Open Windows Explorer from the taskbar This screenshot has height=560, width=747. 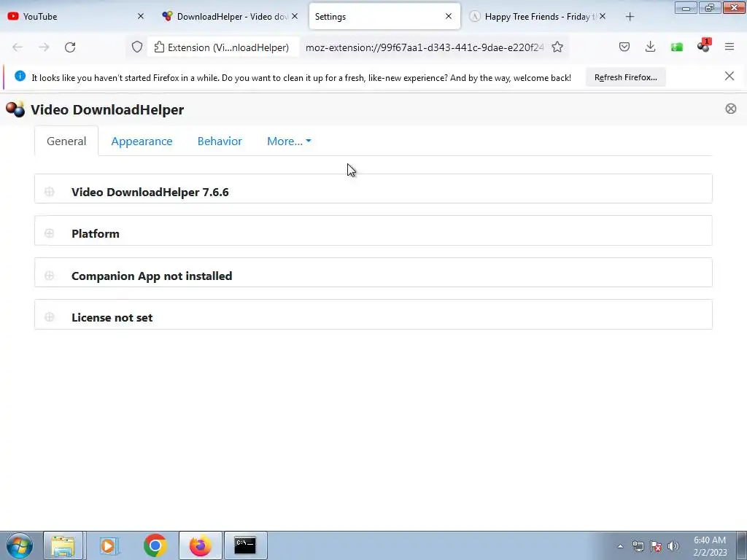[x=63, y=545]
